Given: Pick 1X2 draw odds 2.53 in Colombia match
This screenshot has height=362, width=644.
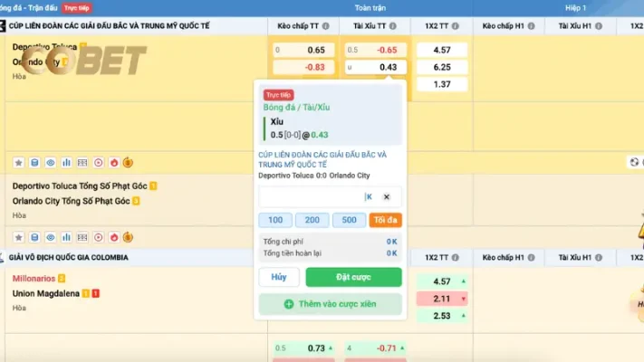Looking at the screenshot, I should tap(442, 316).
